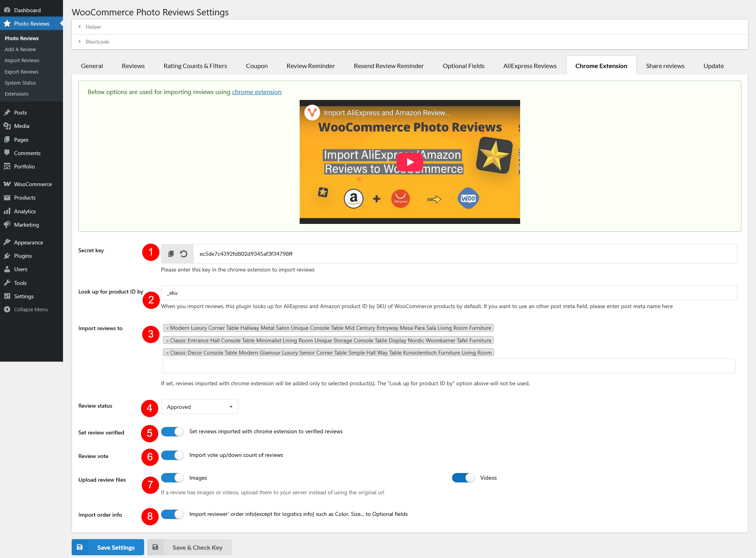Open Extensions submenu item
756x558 pixels.
tap(17, 94)
